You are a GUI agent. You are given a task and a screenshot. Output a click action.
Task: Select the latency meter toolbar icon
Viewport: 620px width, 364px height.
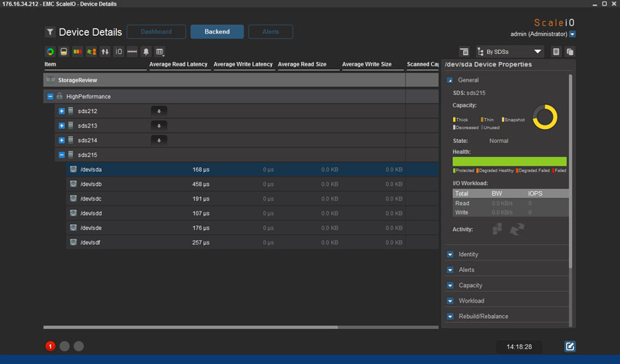coord(132,52)
